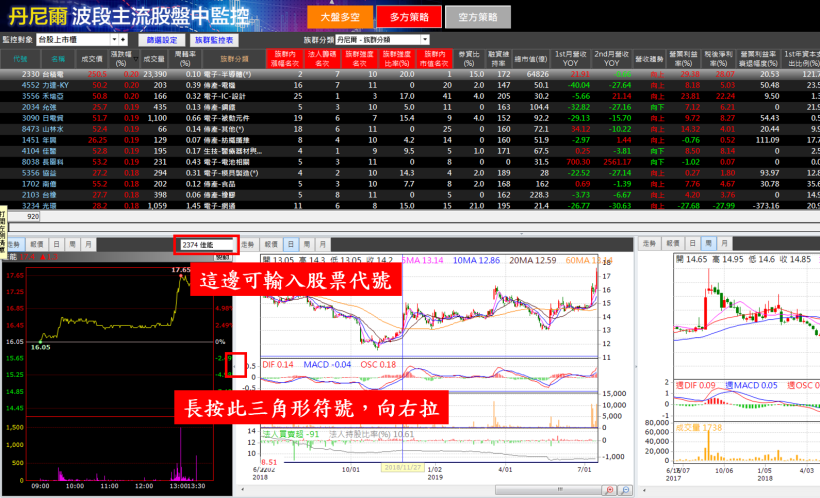
Task: Open the 空方策略 short strategy
Action: [x=478, y=17]
